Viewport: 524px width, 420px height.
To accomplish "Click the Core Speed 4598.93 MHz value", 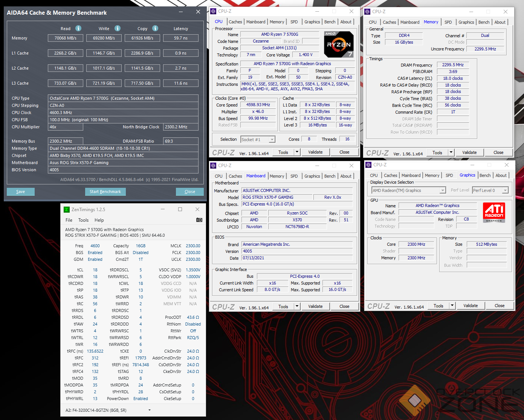I will [x=258, y=105].
